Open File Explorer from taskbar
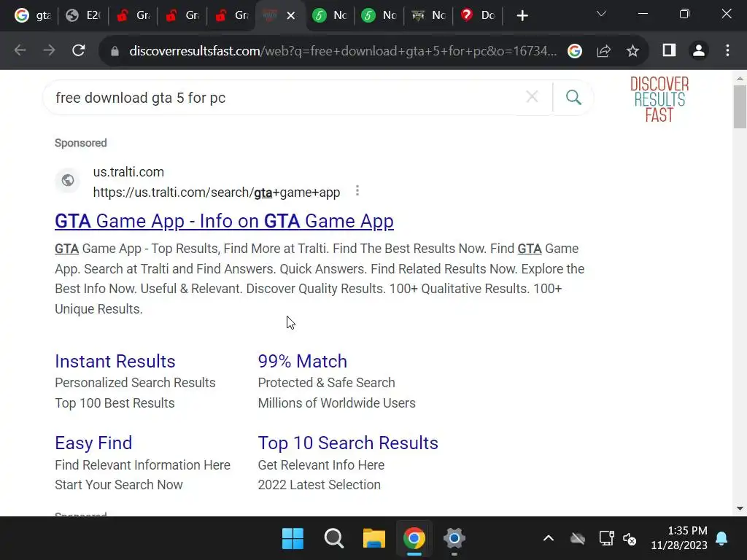 pyautogui.click(x=374, y=538)
